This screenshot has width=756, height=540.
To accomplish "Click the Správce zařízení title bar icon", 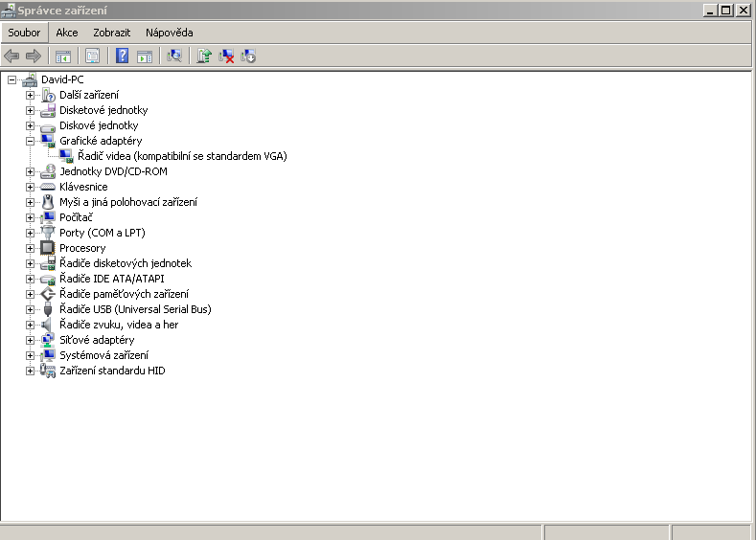I will point(9,11).
